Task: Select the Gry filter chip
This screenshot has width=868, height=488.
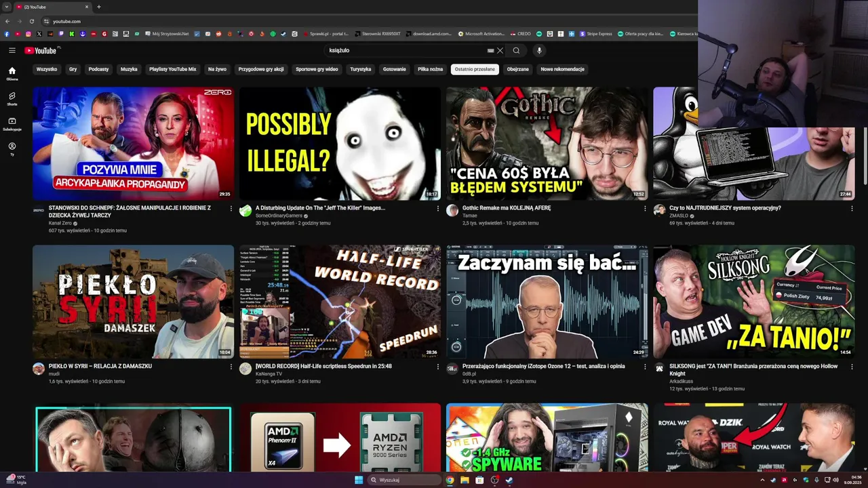Action: tap(73, 69)
